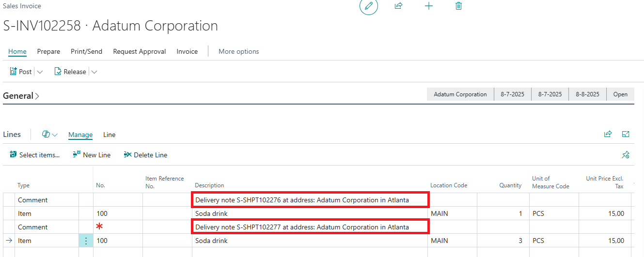This screenshot has height=257, width=644.
Task: Expand the General section header
Action: pos(21,96)
